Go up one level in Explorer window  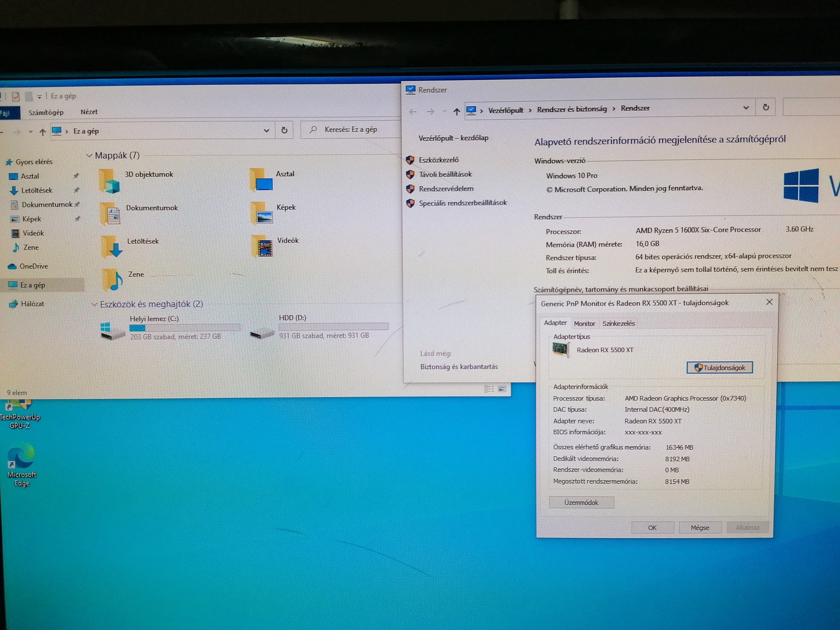click(x=43, y=132)
